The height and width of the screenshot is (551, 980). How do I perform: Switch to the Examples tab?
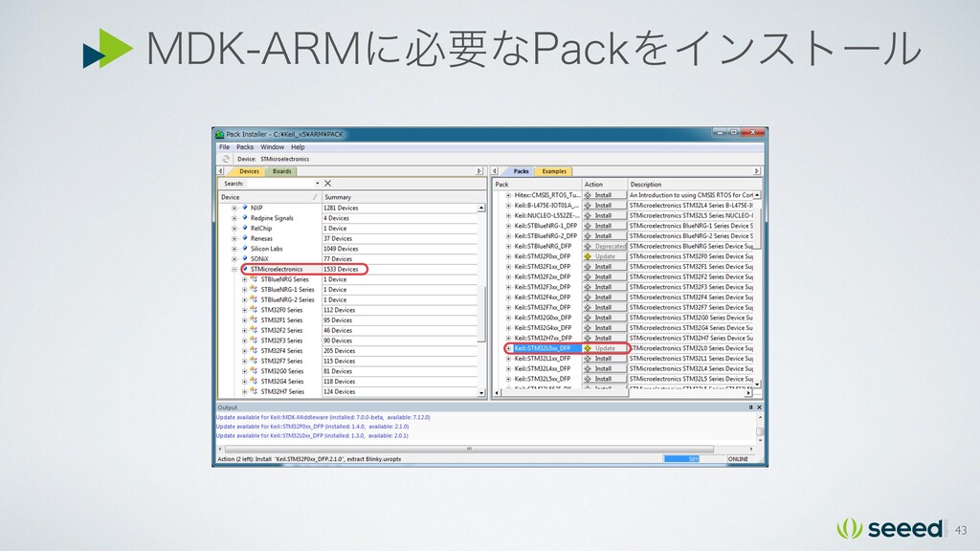(x=554, y=171)
